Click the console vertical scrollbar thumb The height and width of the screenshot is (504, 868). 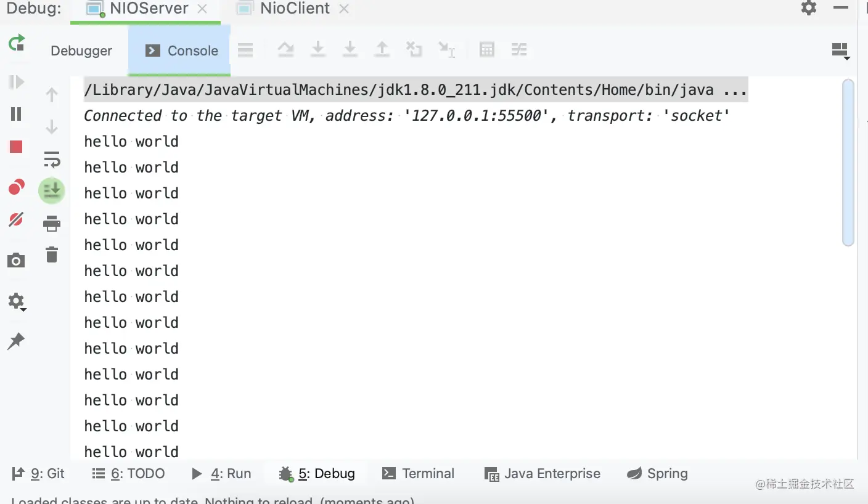pyautogui.click(x=848, y=163)
